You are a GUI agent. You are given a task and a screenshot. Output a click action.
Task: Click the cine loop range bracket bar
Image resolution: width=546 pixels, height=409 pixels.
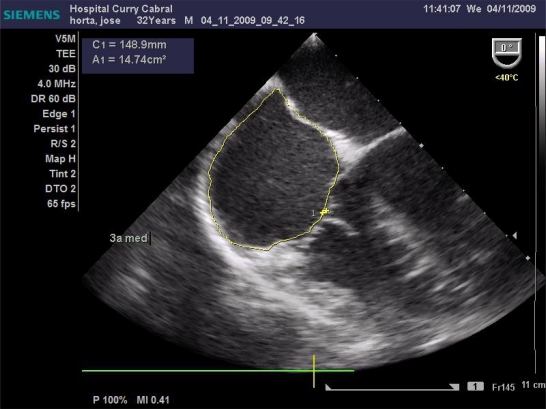(x=392, y=387)
